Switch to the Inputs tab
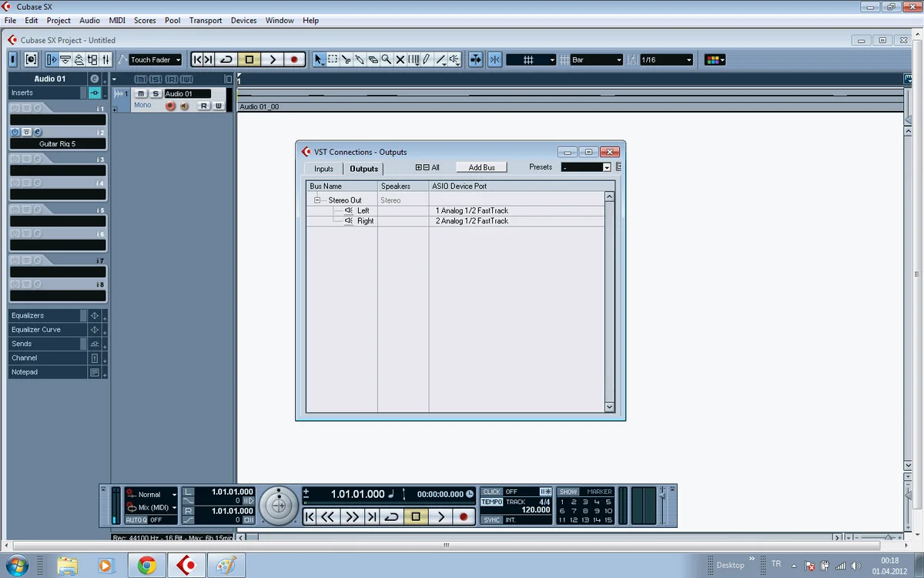924x578 pixels. [x=323, y=169]
